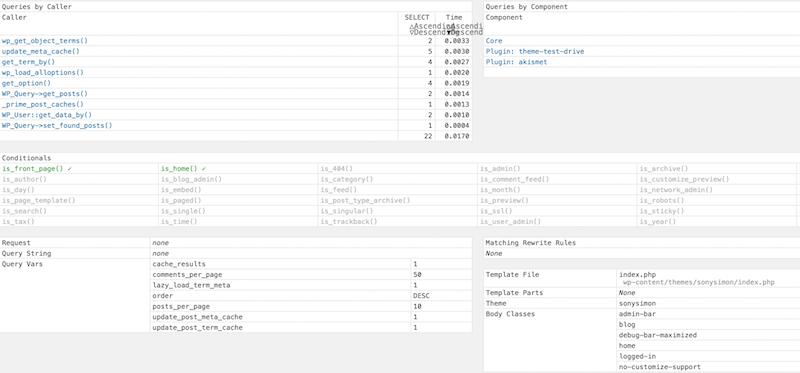Select the no-customize-support body class
The width and height of the screenshot is (800, 373).
pyautogui.click(x=660, y=367)
